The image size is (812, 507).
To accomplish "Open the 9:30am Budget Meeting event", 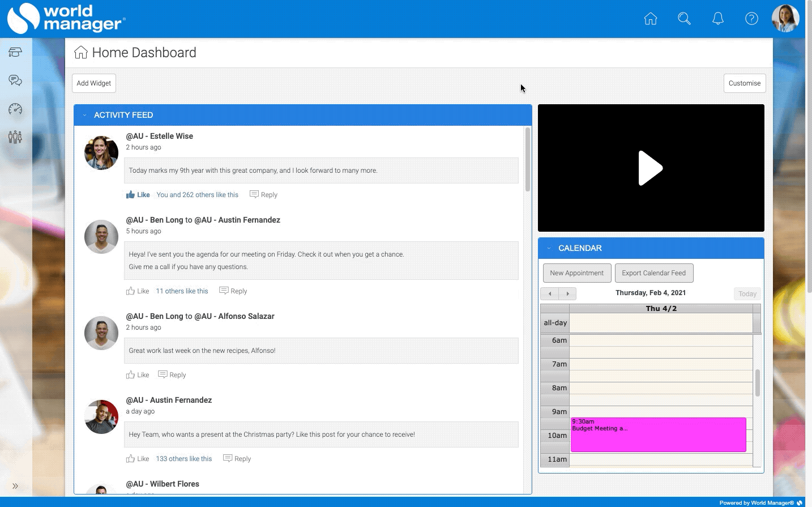I will (x=658, y=435).
